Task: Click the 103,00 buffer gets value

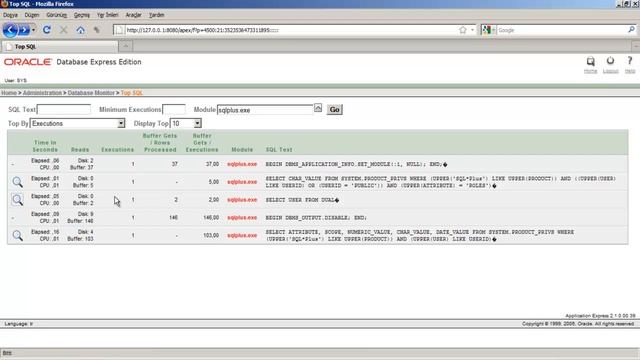Action: (x=211, y=236)
